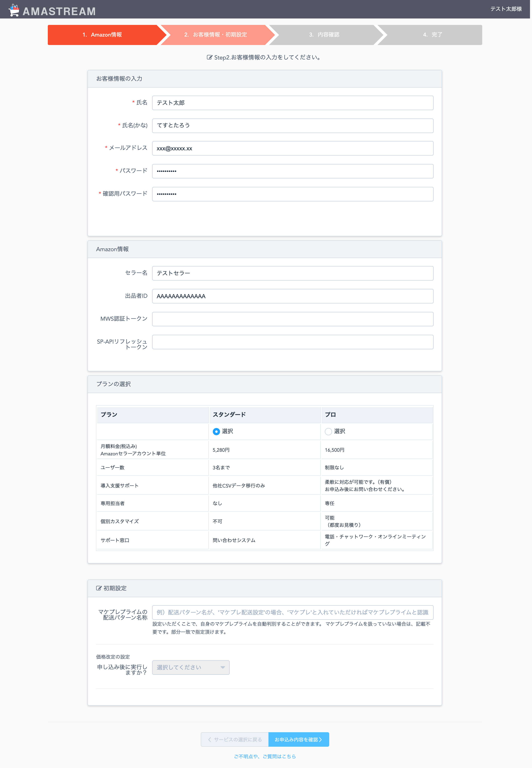Click the 出品者ID input field
The image size is (532, 768).
[293, 296]
